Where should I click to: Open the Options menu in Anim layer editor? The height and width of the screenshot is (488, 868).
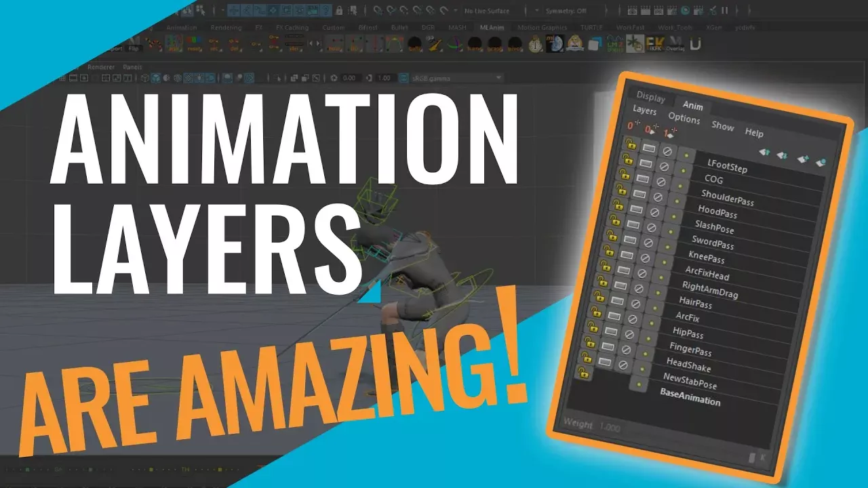click(x=684, y=119)
